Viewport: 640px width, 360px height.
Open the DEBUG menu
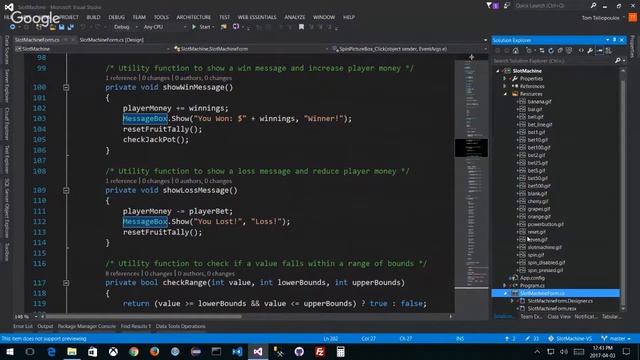(116, 17)
